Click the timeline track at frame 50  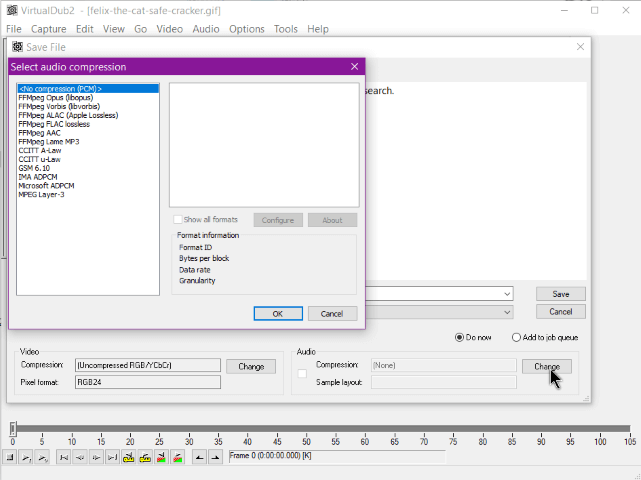(306, 428)
